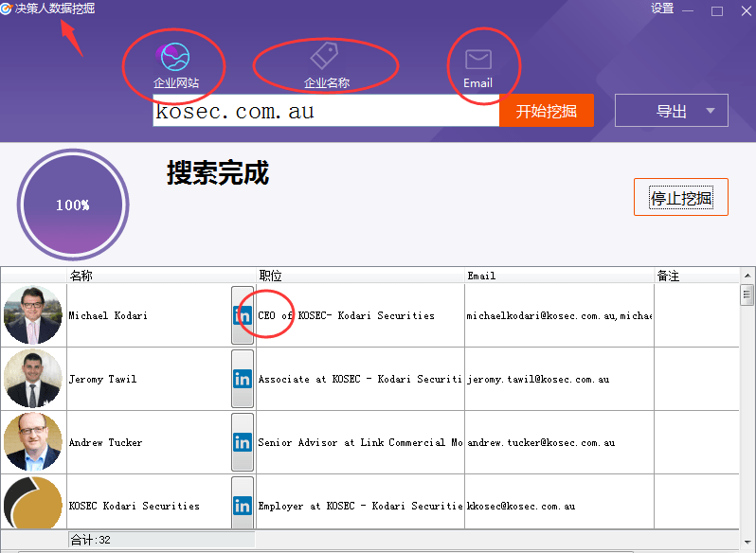Open KOSEC Kodari Securities LinkedIn icon
Screen dimensions: 756x553
click(x=243, y=506)
